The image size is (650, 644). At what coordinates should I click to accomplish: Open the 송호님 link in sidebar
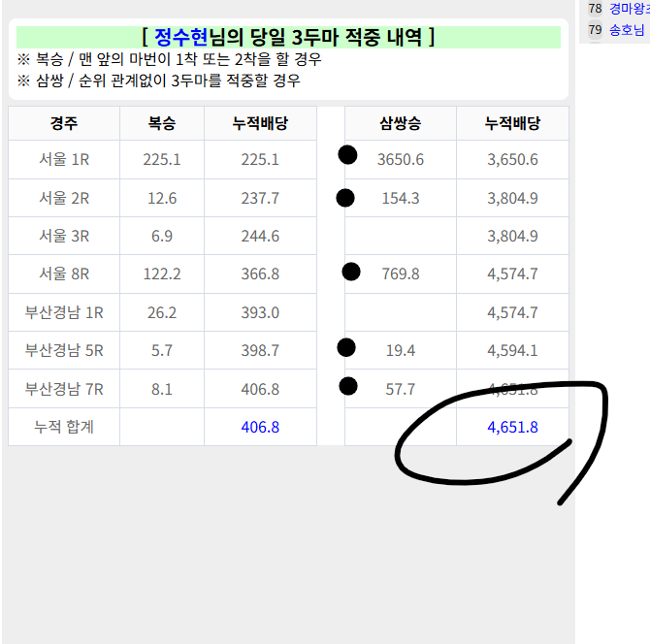click(x=627, y=30)
